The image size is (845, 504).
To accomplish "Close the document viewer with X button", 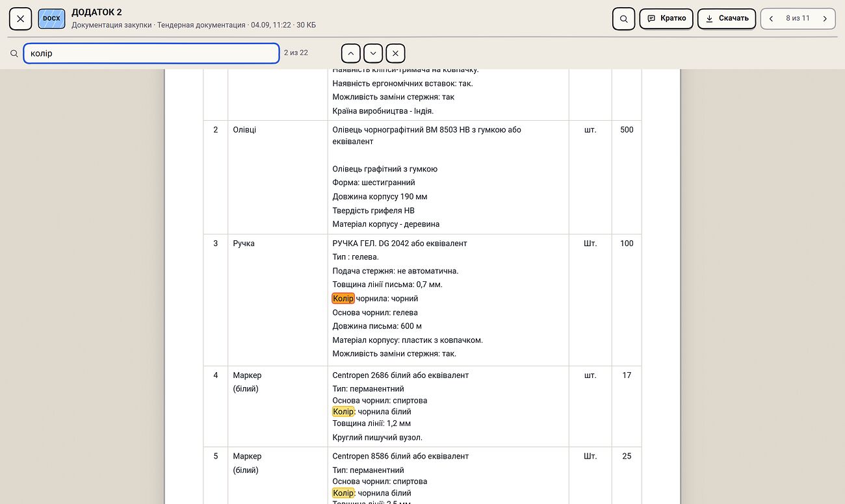I will tap(20, 19).
